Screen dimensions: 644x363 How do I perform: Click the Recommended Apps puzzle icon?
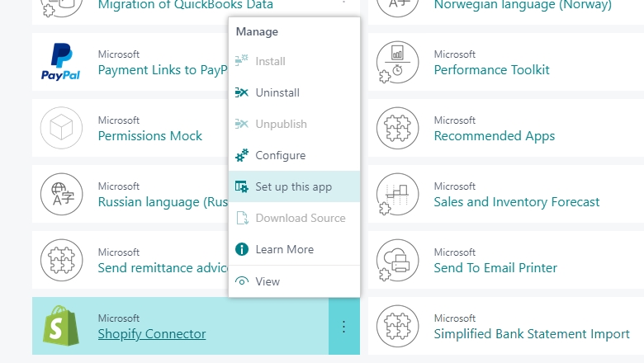397,128
